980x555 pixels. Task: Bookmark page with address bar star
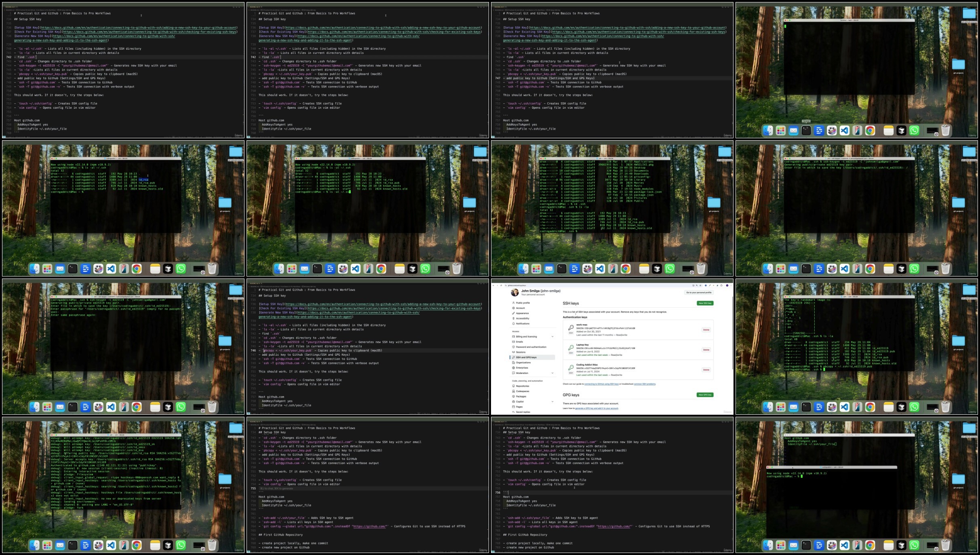(x=701, y=285)
